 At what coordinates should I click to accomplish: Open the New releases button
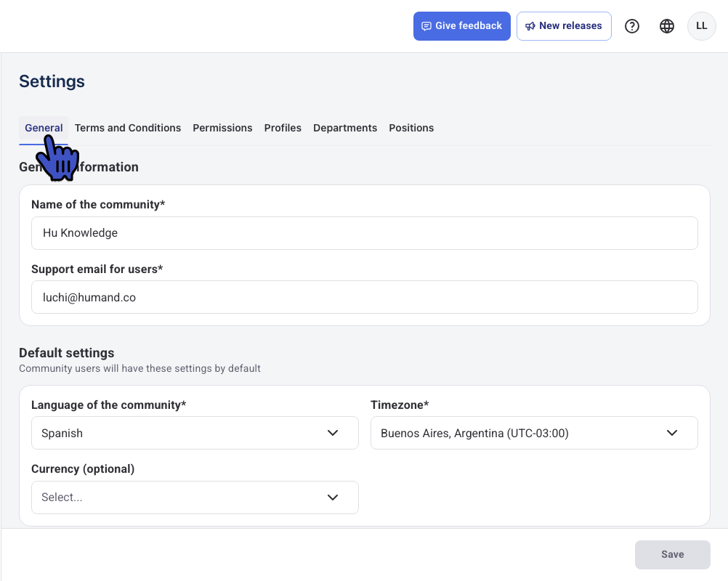coord(564,26)
